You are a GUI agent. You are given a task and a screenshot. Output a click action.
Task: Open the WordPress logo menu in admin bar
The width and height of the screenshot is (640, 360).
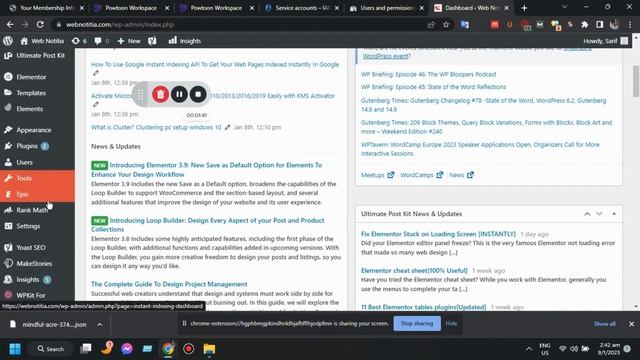[x=8, y=41]
